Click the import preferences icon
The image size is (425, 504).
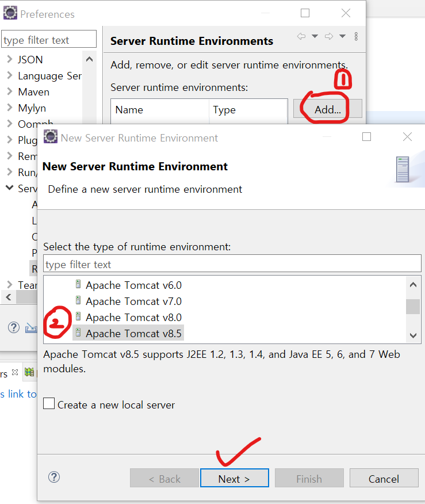pyautogui.click(x=31, y=327)
